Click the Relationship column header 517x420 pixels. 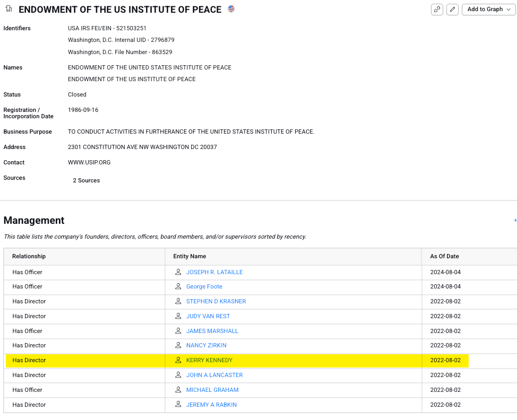click(x=29, y=256)
